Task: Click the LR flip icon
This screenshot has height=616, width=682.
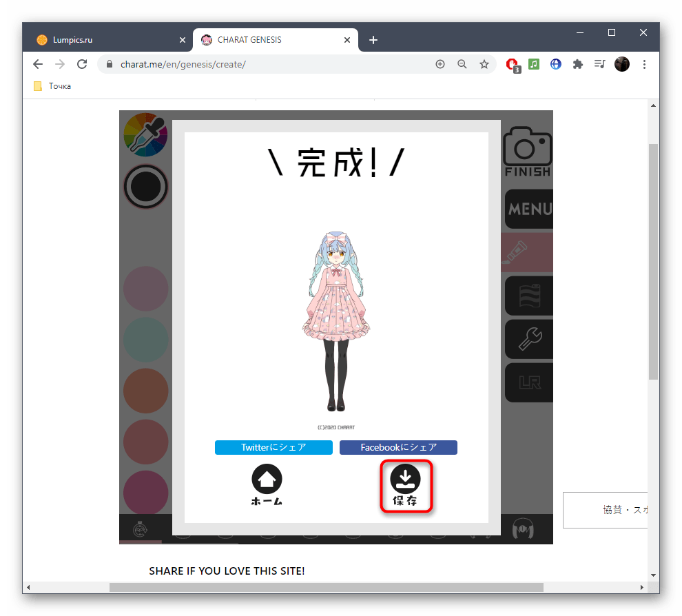Action: pyautogui.click(x=528, y=382)
